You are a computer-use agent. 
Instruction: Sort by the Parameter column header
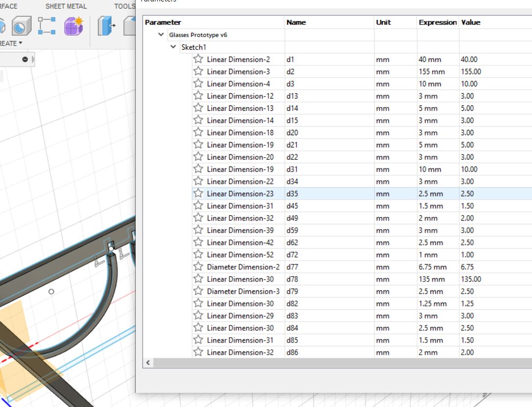(163, 22)
